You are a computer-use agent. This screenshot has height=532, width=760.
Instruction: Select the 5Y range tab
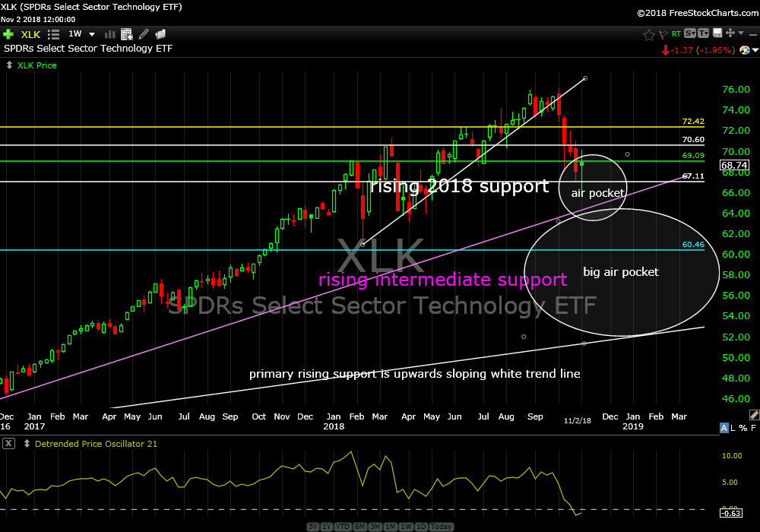click(x=313, y=527)
